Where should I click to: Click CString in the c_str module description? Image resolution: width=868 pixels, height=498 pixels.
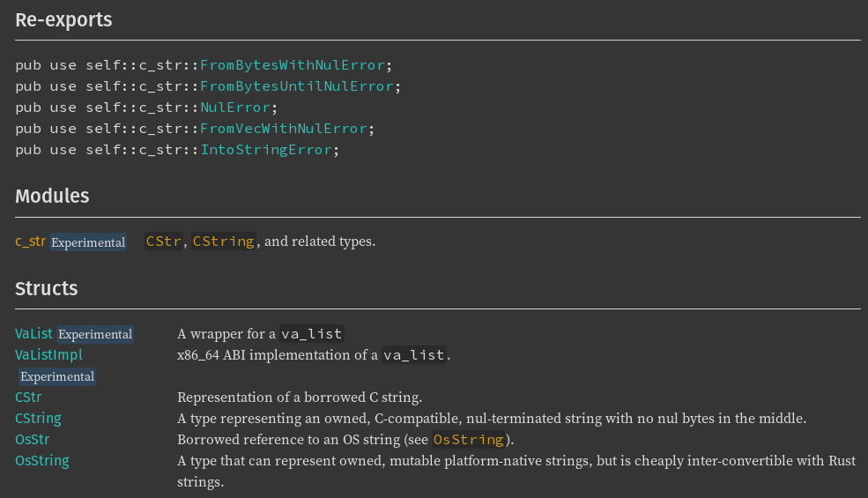[224, 241]
